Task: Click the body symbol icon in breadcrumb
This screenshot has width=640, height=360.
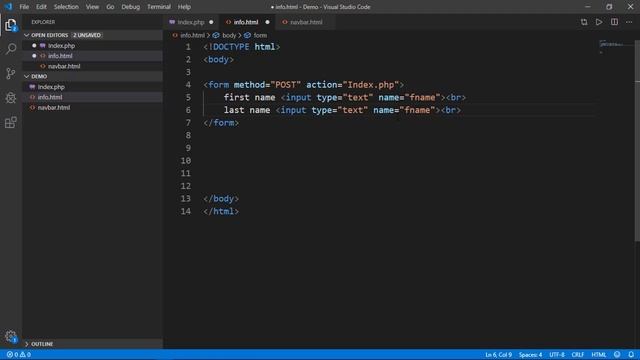Action: pyautogui.click(x=216, y=36)
